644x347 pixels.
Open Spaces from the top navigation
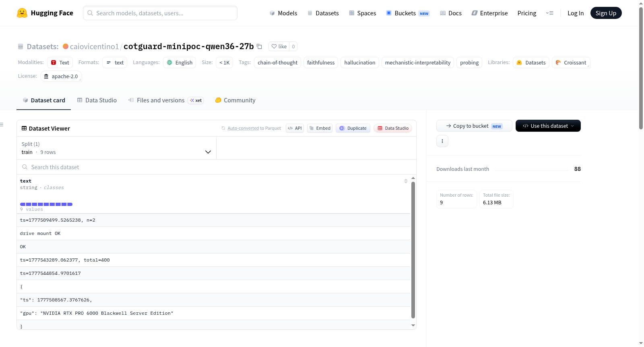click(362, 13)
